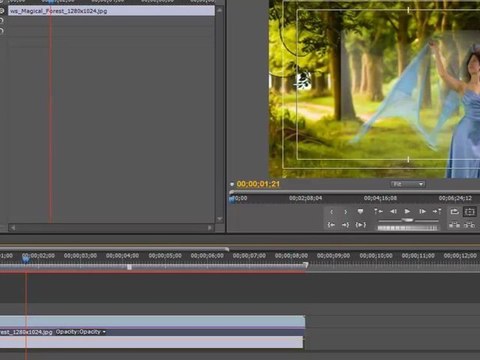Add an unnumbered marker
The width and height of the screenshot is (480, 360).
click(x=360, y=211)
